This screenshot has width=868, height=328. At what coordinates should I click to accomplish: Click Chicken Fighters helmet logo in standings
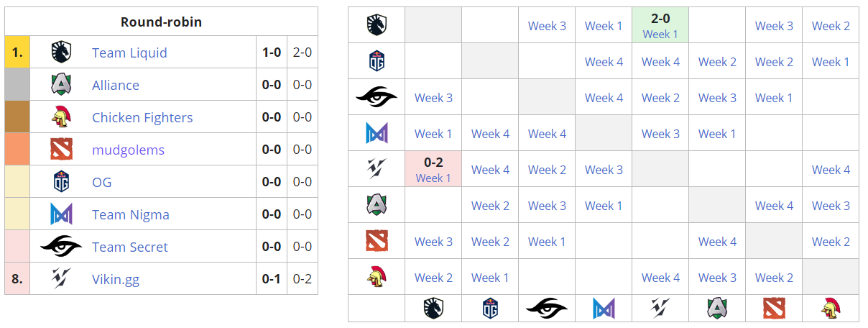coord(61,117)
